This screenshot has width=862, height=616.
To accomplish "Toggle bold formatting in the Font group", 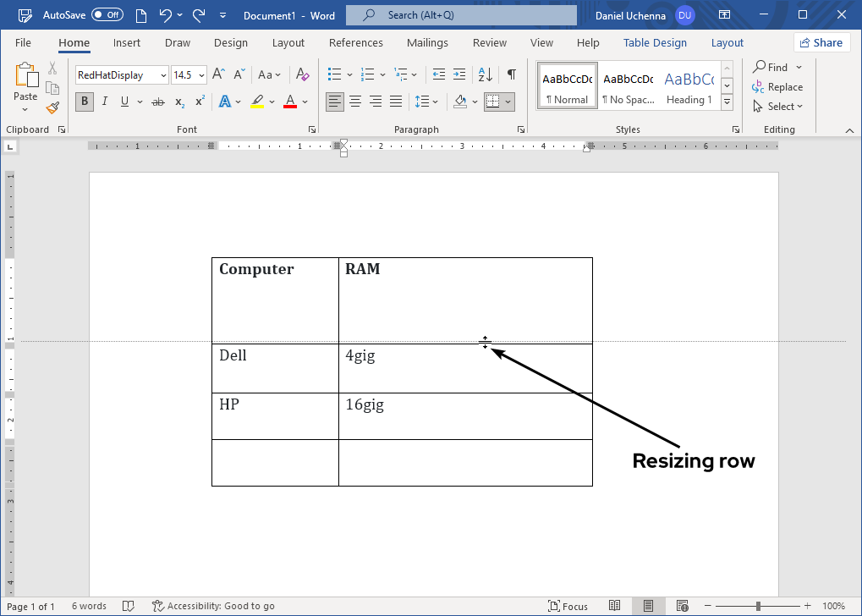I will point(84,102).
